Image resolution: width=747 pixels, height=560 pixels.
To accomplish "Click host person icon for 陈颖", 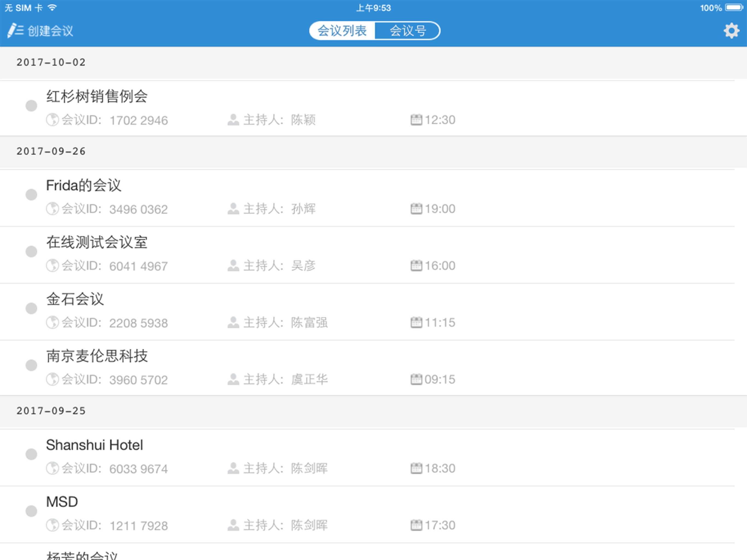I will coord(233,119).
